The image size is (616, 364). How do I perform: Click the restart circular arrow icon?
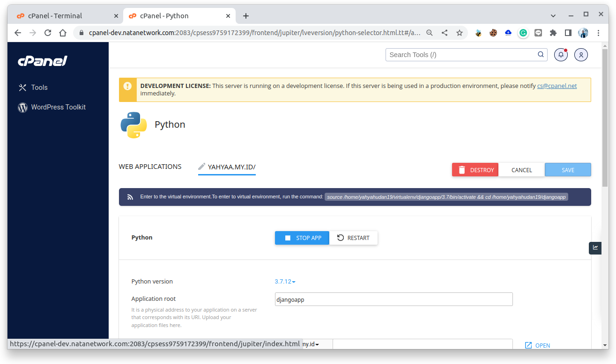[341, 238]
